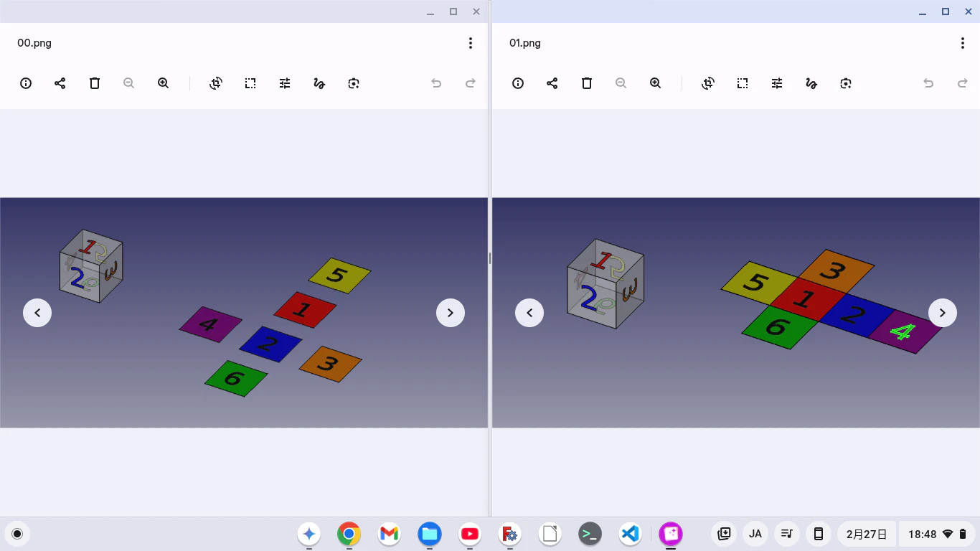Open Gmail from the shelf
980x551 pixels.
[x=390, y=534]
